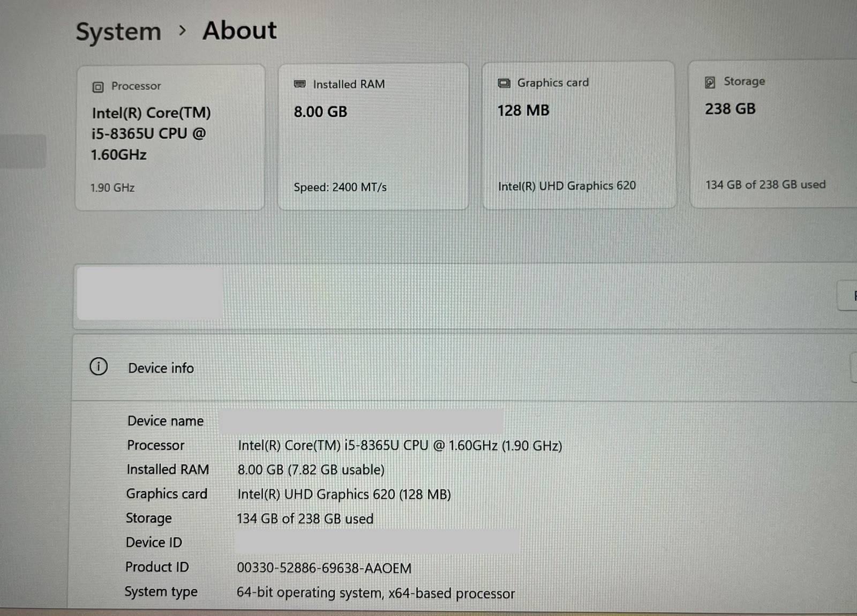Click the Graphics card label in Device info
This screenshot has height=616, width=857.
(x=167, y=494)
